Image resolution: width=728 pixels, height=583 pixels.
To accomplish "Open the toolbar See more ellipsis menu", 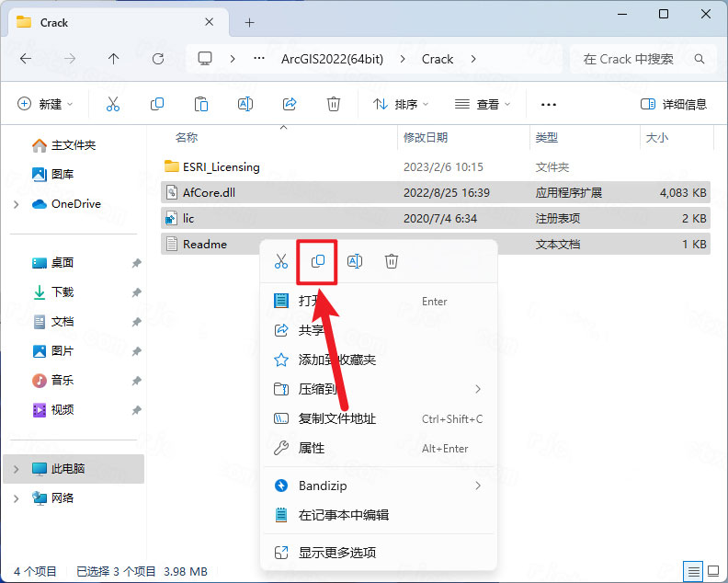I will pos(549,105).
